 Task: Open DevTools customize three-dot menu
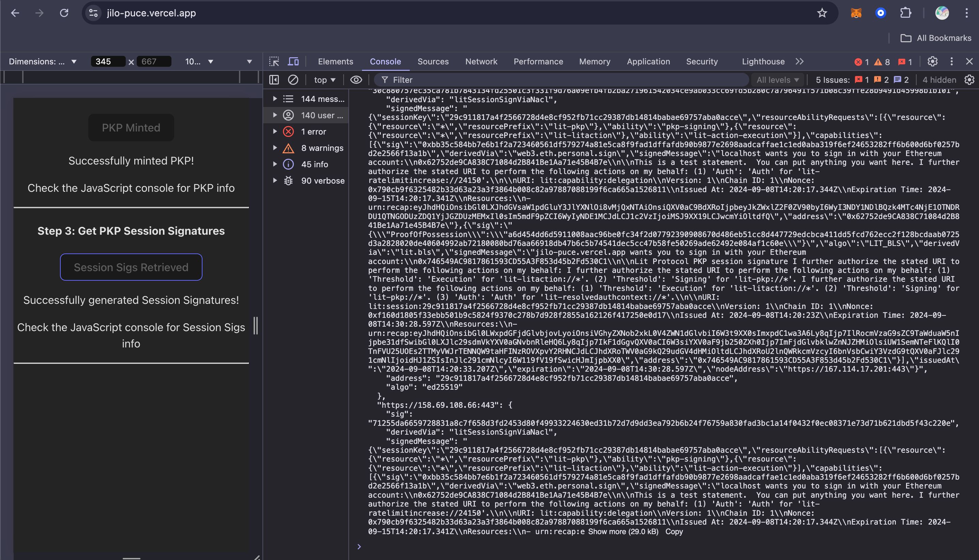(x=951, y=62)
